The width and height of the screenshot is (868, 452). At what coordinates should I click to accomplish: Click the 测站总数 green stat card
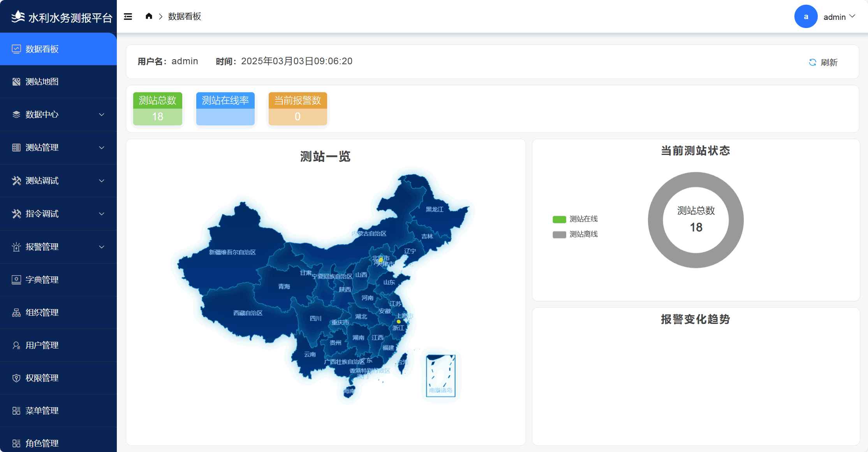coord(158,109)
